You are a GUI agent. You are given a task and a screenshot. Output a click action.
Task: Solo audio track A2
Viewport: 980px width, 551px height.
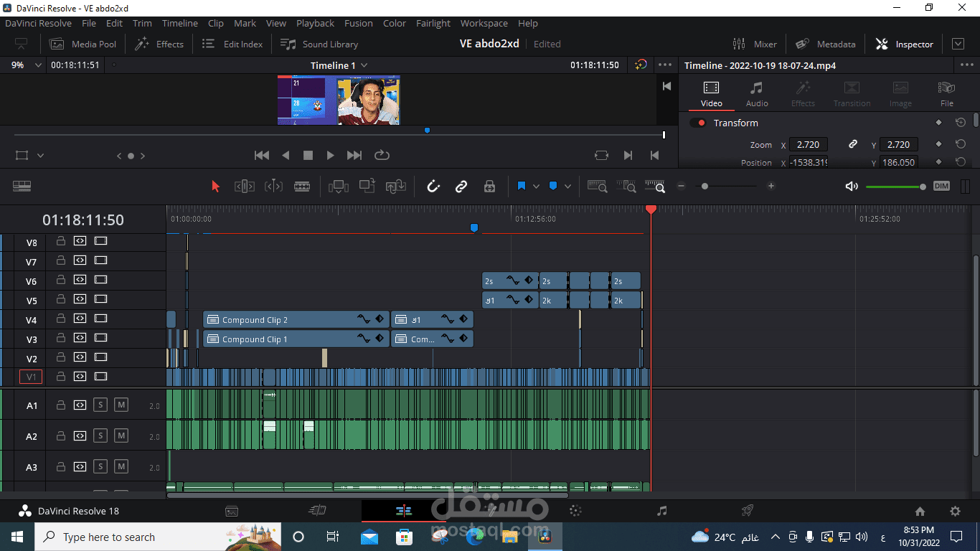100,436
